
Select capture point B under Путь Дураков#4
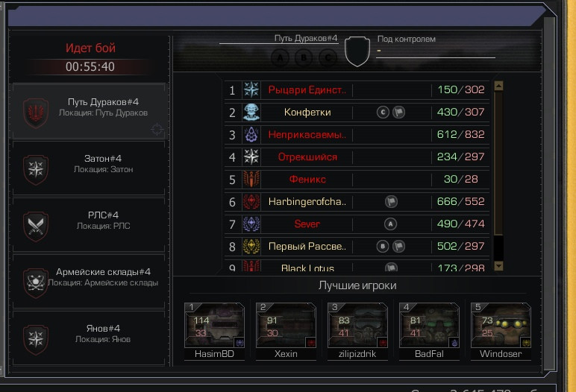click(304, 57)
